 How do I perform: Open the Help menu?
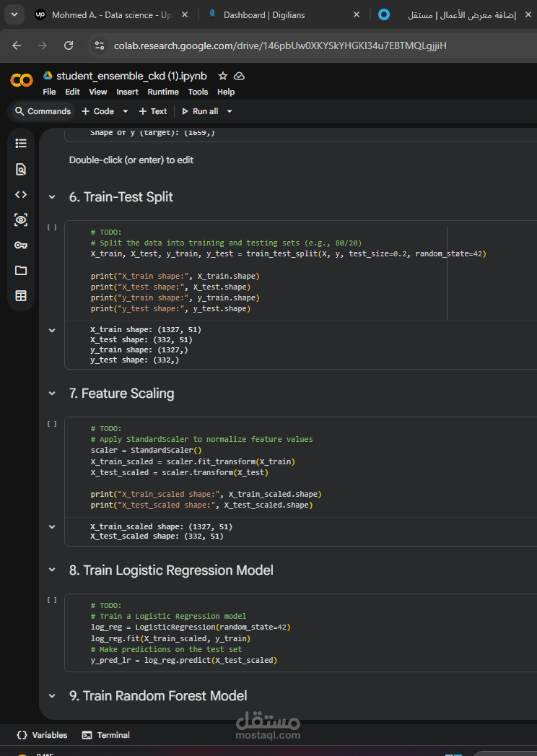click(x=226, y=92)
